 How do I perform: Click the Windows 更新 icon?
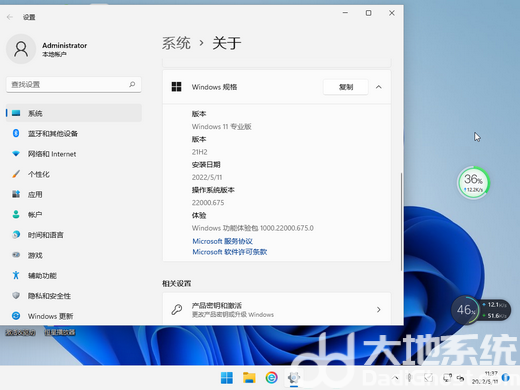click(x=16, y=316)
